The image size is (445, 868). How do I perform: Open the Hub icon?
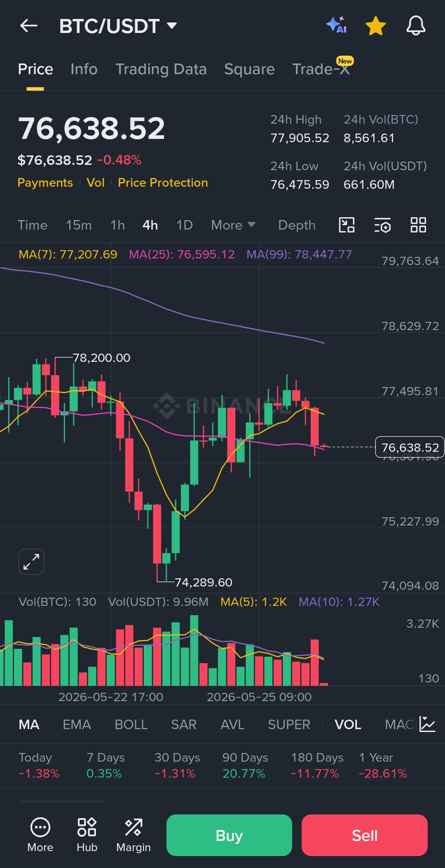point(87,835)
